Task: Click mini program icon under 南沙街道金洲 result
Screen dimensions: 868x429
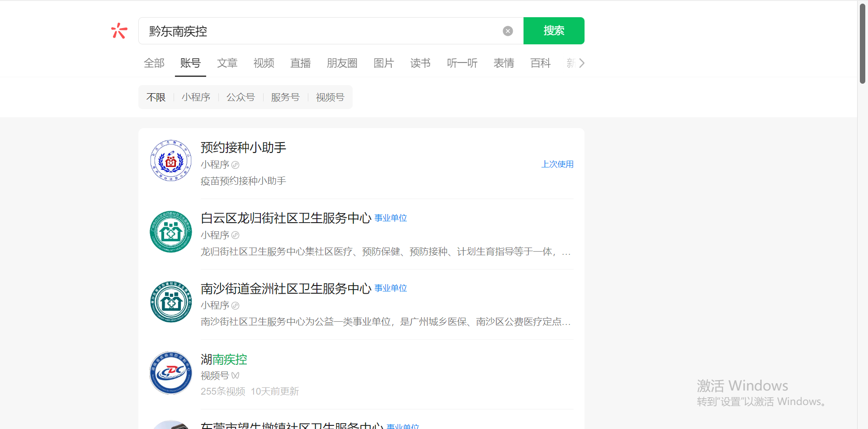Action: [x=236, y=305]
